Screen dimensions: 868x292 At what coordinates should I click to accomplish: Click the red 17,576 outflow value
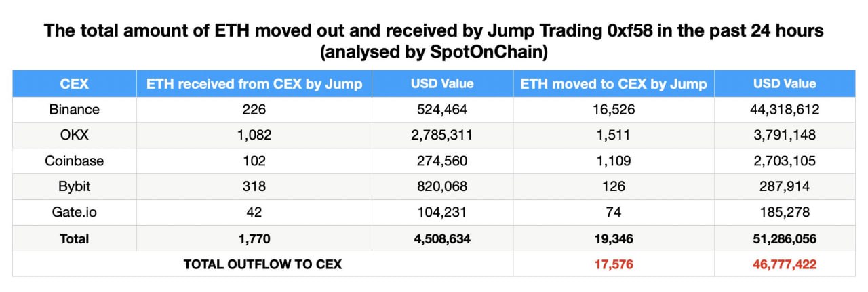[x=614, y=264]
